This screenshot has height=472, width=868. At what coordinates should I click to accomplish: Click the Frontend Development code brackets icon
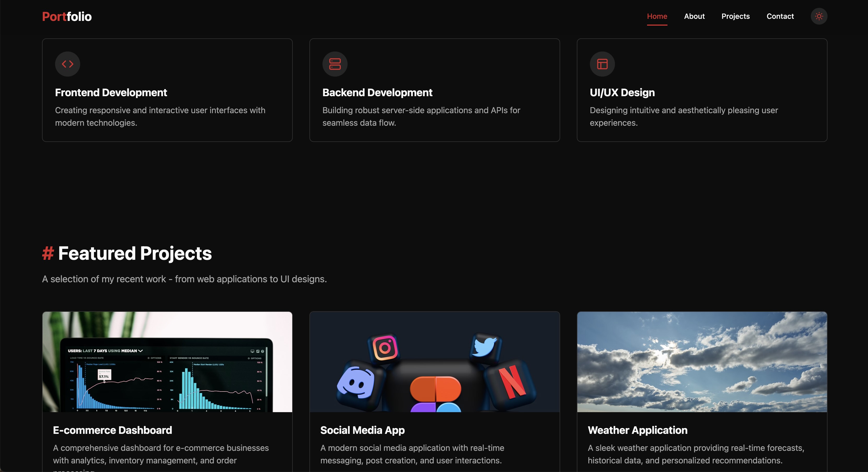pos(67,64)
